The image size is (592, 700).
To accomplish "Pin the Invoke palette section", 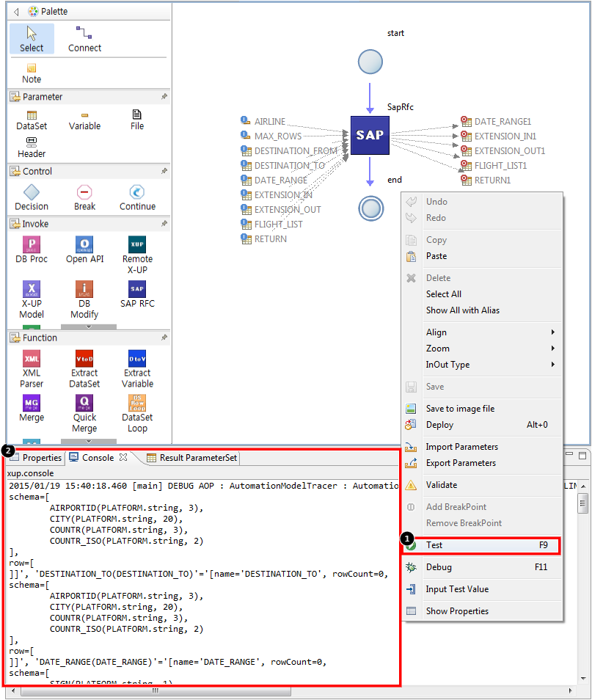I will tap(164, 223).
